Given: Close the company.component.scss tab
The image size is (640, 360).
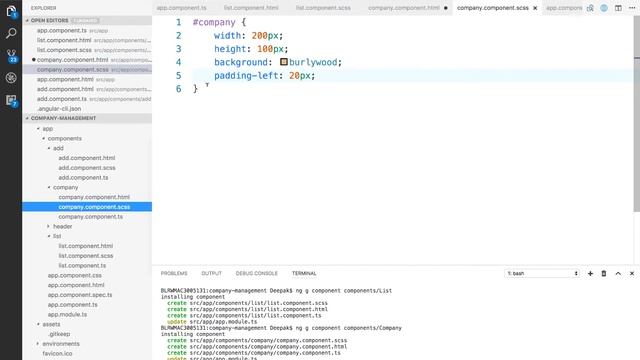Looking at the screenshot, I should coord(535,8).
